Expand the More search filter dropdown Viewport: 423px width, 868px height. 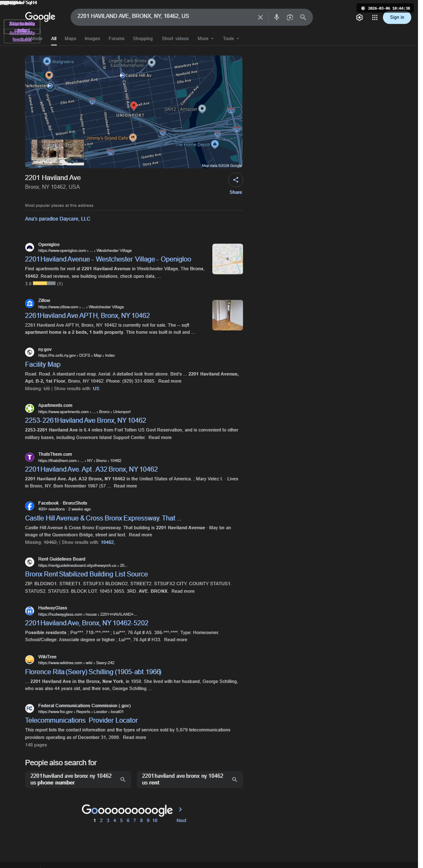coord(205,38)
